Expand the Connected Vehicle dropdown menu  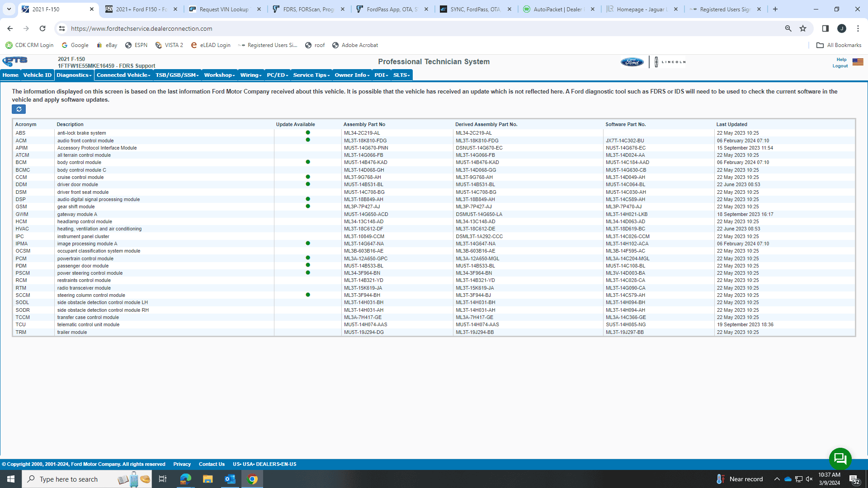click(x=123, y=75)
